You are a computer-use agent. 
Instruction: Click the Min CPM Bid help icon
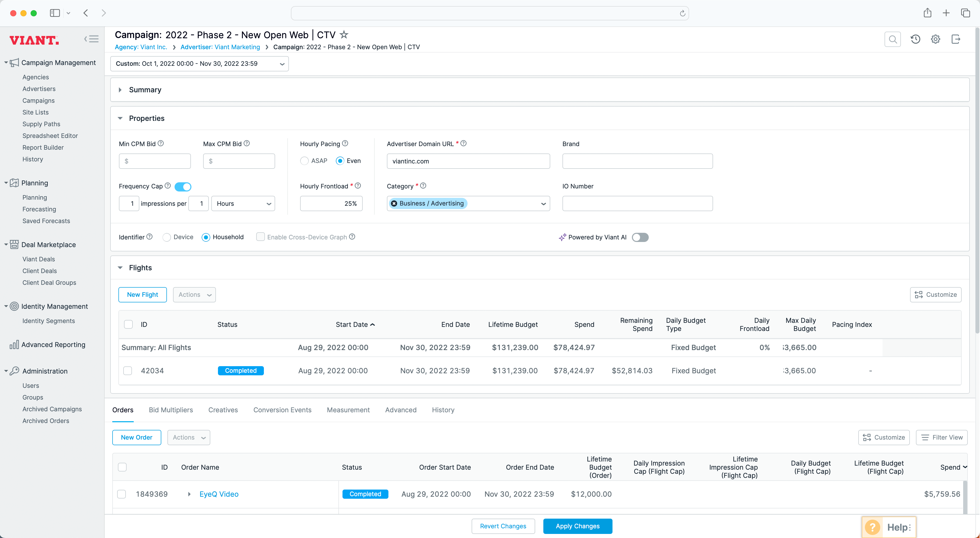(161, 143)
